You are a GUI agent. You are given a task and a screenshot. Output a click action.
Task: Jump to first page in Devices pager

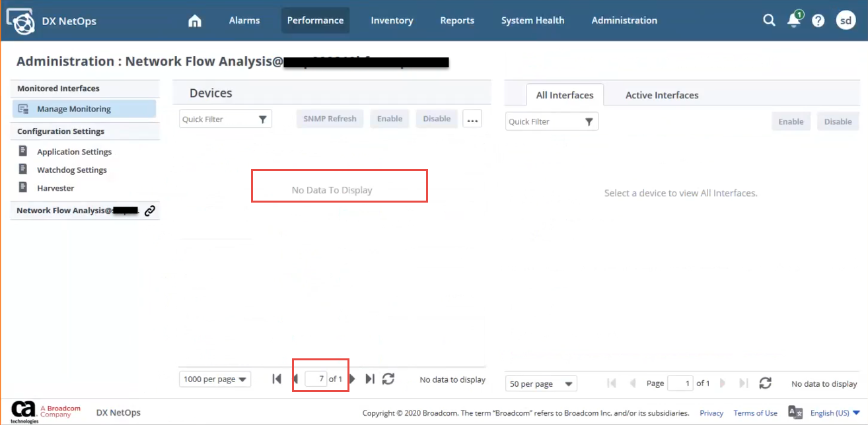tap(277, 379)
